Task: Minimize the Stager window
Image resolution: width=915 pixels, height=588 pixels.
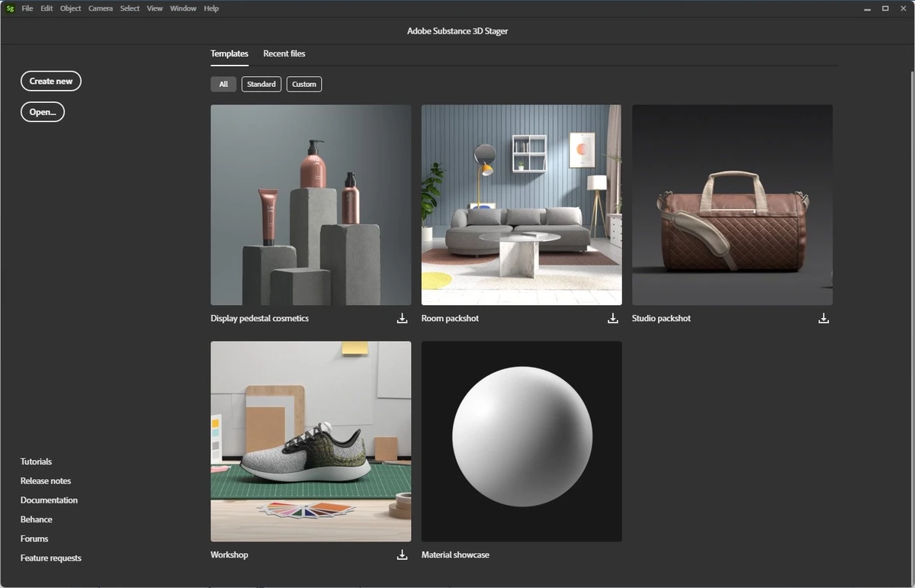Action: pos(868,8)
